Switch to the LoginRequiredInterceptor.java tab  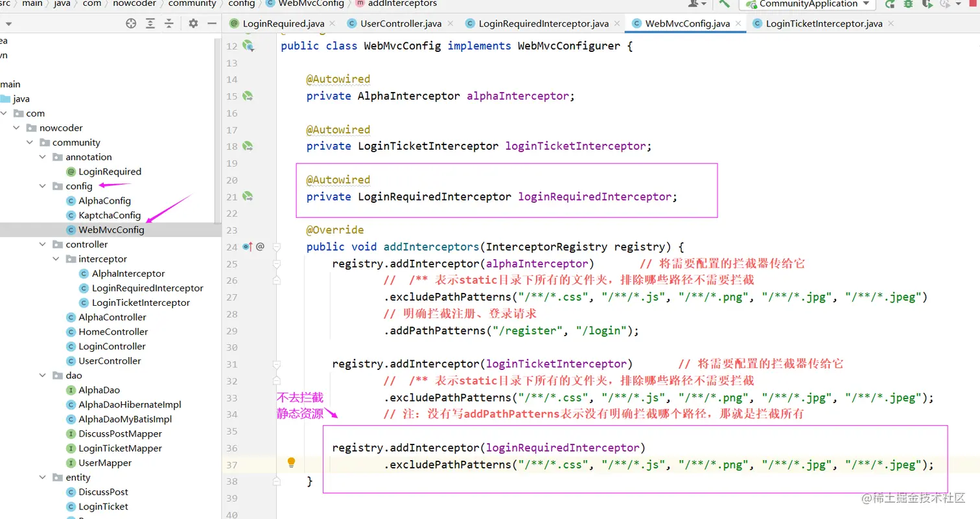point(544,24)
